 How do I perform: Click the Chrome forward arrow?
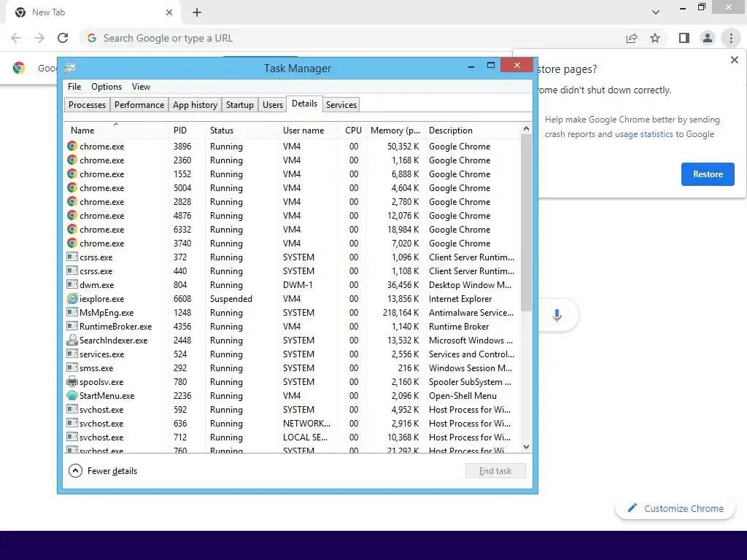(x=39, y=38)
